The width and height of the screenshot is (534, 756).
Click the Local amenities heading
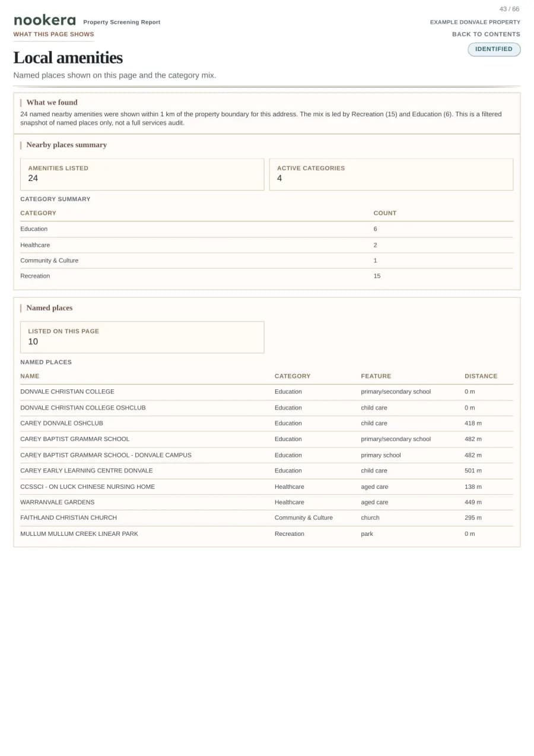[68, 58]
